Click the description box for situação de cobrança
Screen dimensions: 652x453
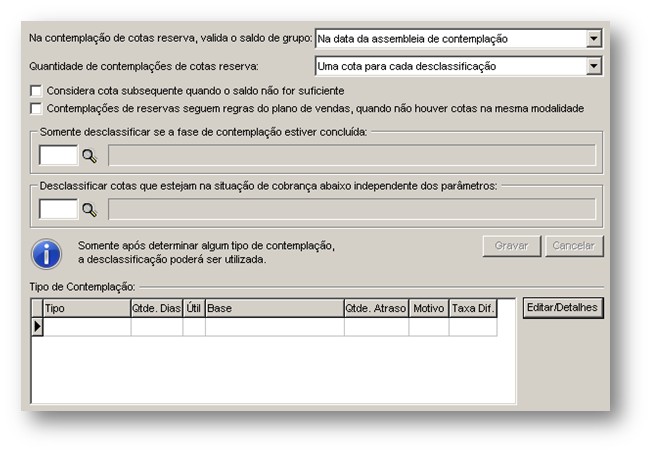click(x=352, y=209)
